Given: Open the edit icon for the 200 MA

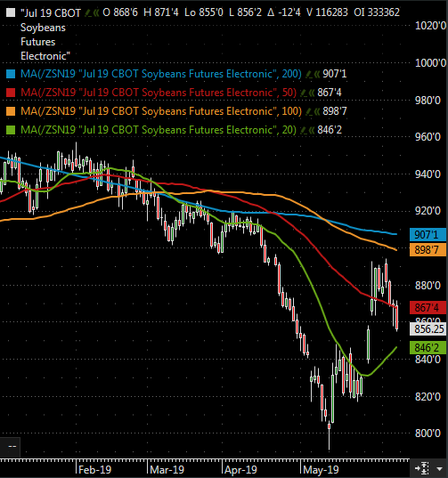Looking at the screenshot, I should click(309, 74).
